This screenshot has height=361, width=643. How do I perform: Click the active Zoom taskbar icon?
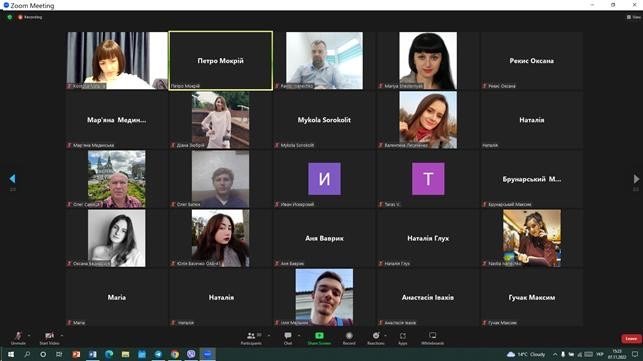(x=207, y=354)
